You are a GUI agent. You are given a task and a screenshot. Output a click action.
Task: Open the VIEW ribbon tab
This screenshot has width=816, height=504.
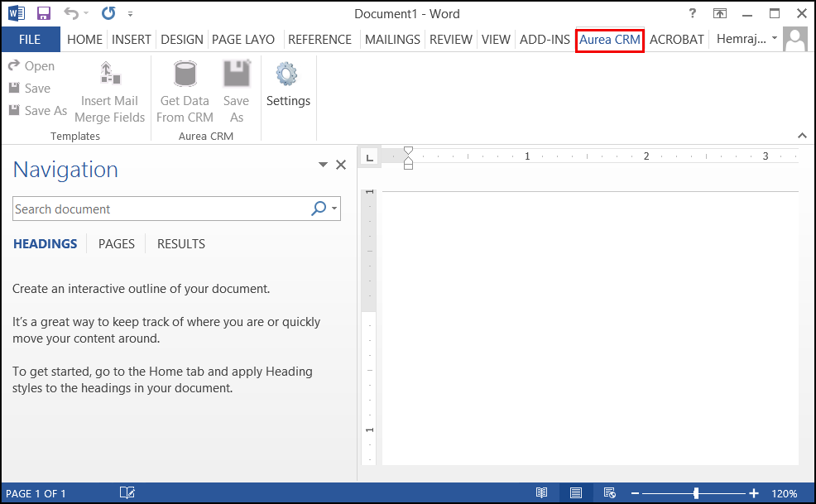click(496, 40)
